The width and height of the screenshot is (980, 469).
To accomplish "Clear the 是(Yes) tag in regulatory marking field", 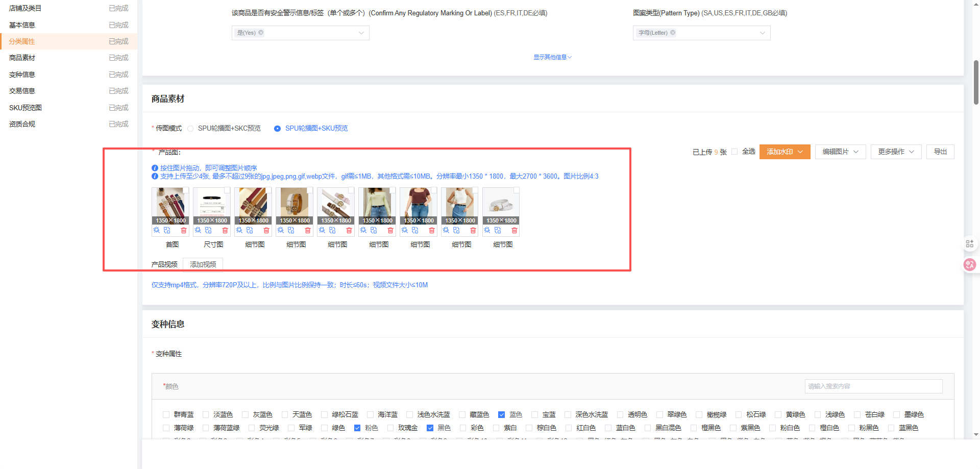I will (x=261, y=33).
